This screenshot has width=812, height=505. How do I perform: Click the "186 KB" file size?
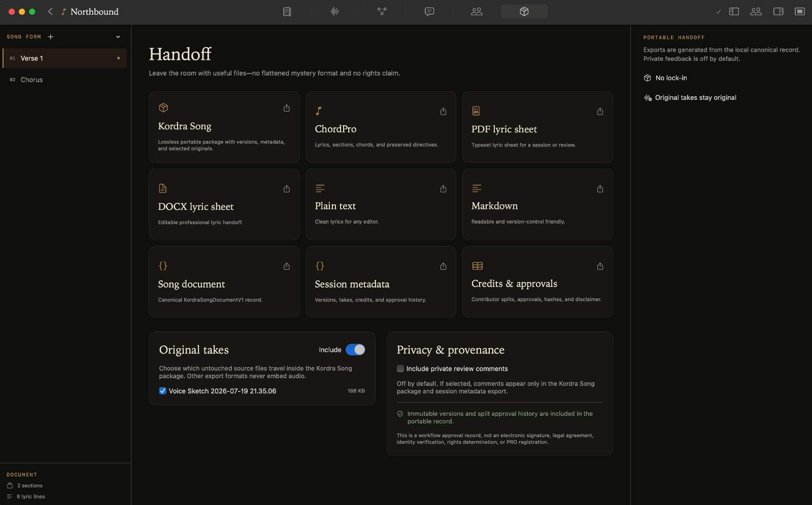pyautogui.click(x=356, y=391)
